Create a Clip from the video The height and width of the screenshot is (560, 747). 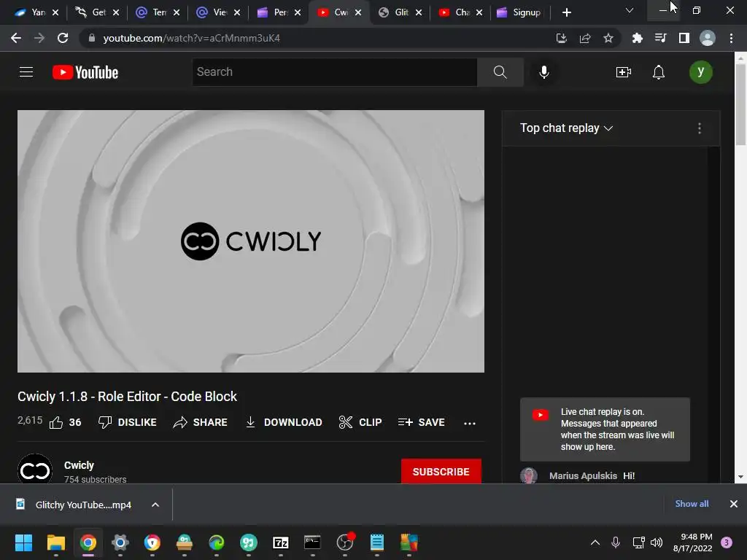tap(360, 422)
